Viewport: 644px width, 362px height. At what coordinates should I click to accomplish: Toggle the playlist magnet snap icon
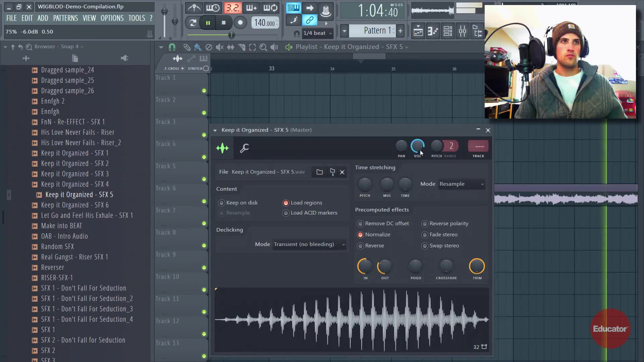tap(172, 47)
